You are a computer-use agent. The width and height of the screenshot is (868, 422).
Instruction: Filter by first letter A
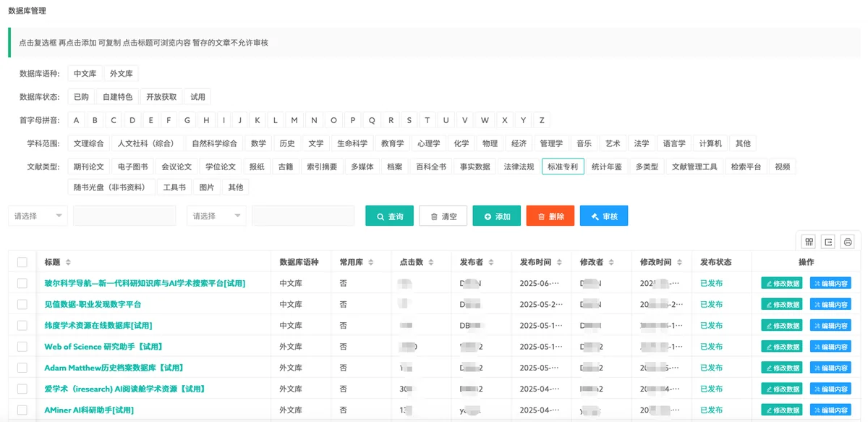[x=76, y=120]
